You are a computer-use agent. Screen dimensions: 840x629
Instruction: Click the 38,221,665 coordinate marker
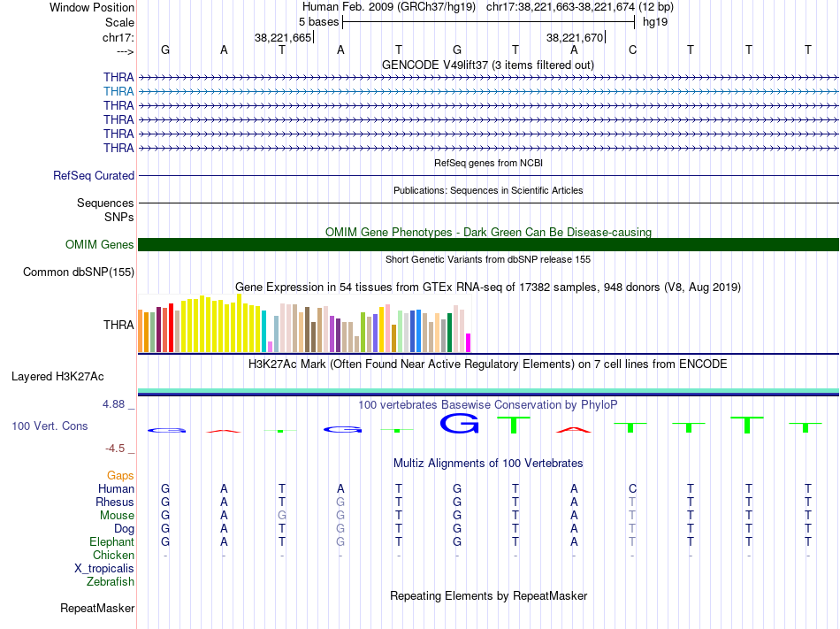pos(283,37)
